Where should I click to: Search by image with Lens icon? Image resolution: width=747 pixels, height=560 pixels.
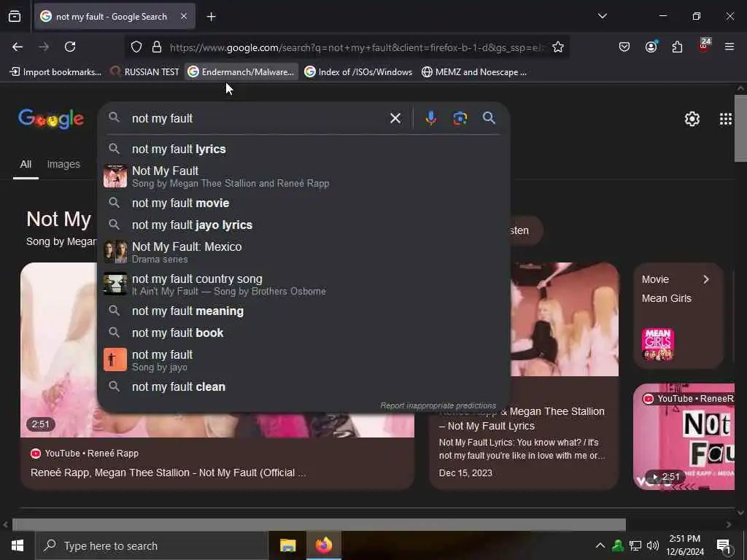pos(460,118)
